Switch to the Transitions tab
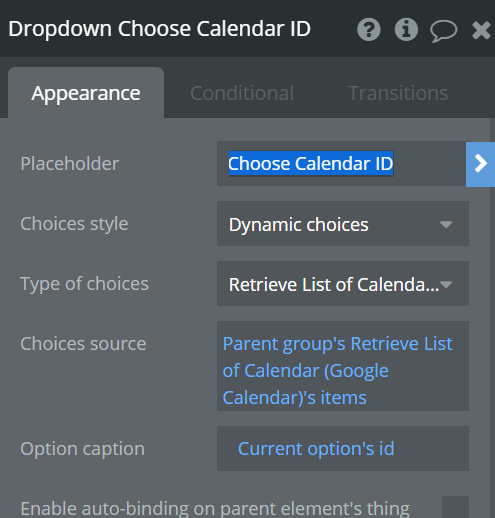 398,93
